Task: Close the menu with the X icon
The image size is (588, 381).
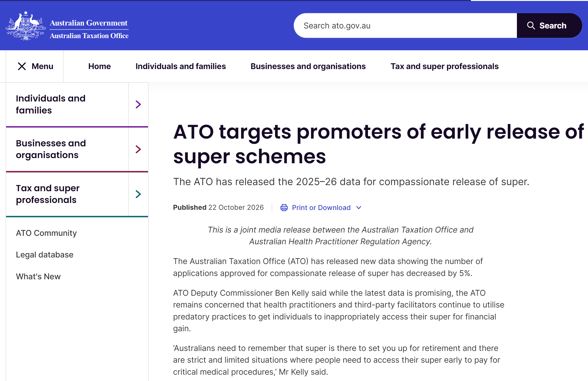Action: point(22,66)
